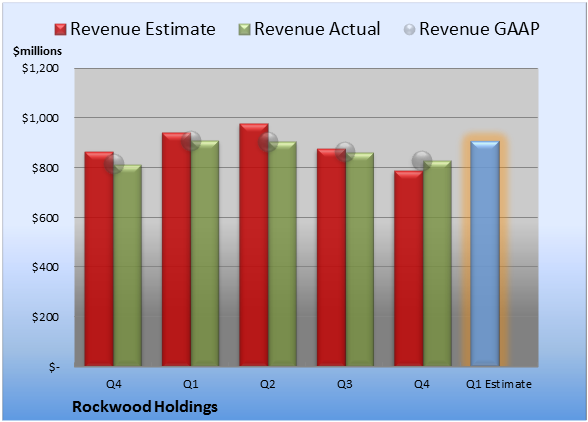
Task: Click the GAAP sphere marker above Q2
Action: [268, 142]
